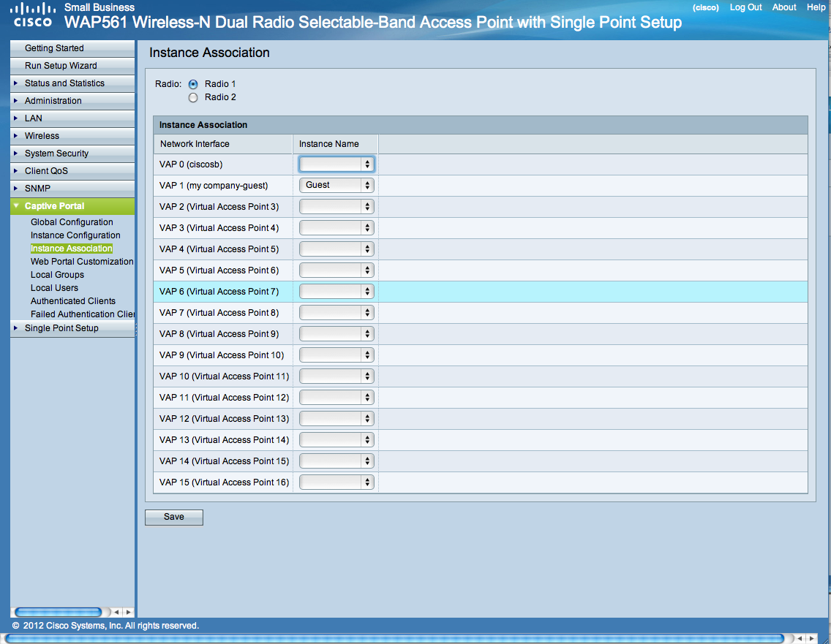Image resolution: width=831 pixels, height=644 pixels.
Task: Open Failed Authentication Clients page
Action: (82, 314)
